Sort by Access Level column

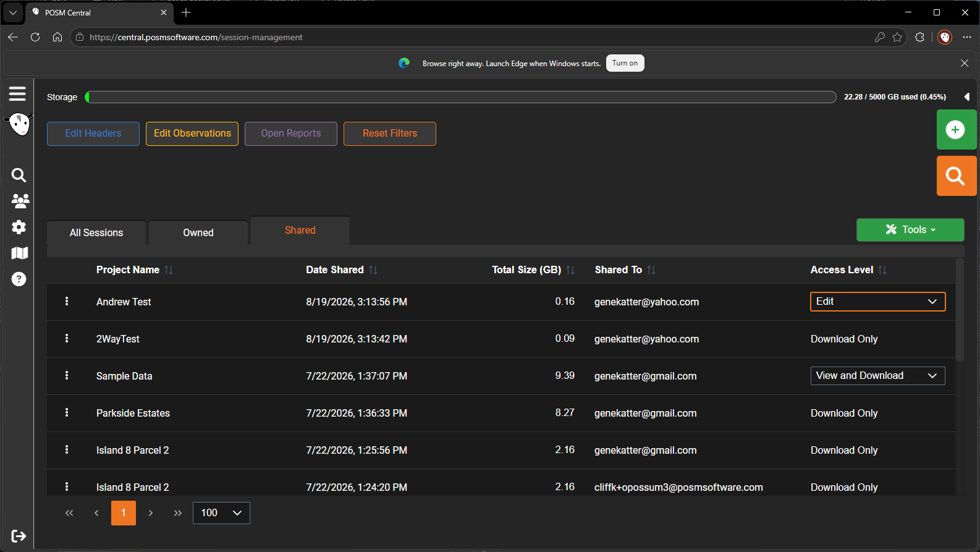point(882,270)
